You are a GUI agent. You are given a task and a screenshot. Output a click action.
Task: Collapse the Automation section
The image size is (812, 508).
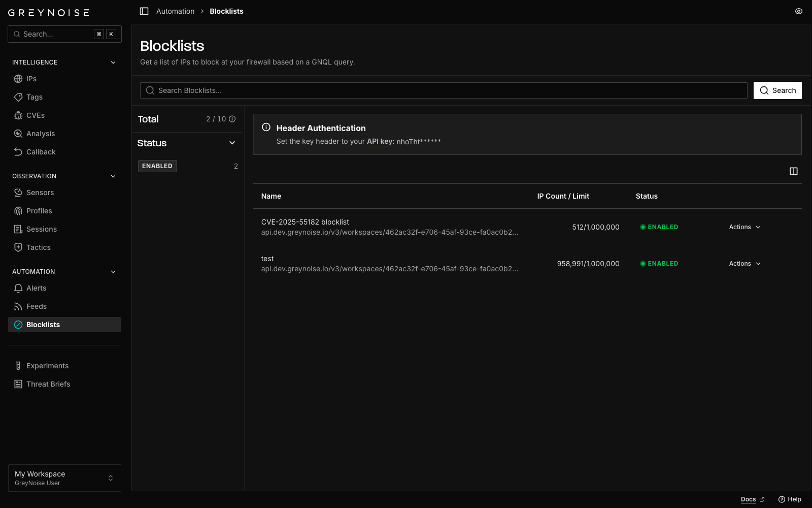point(113,272)
